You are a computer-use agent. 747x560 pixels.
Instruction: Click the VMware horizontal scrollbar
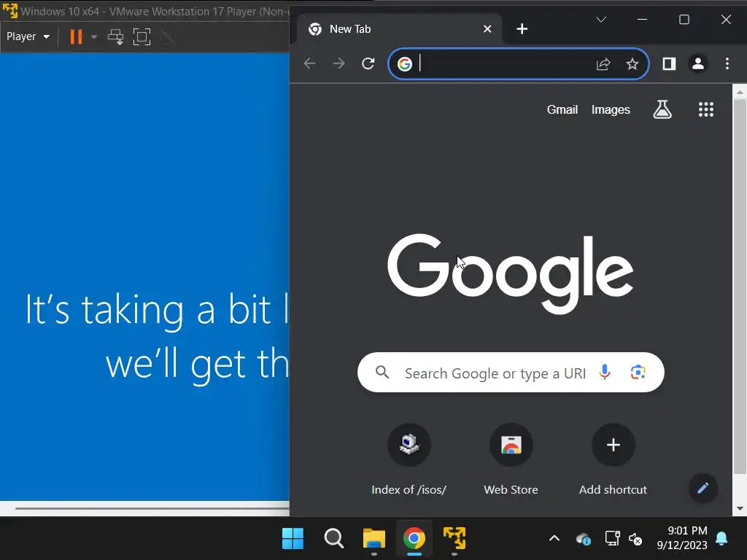tap(152, 508)
